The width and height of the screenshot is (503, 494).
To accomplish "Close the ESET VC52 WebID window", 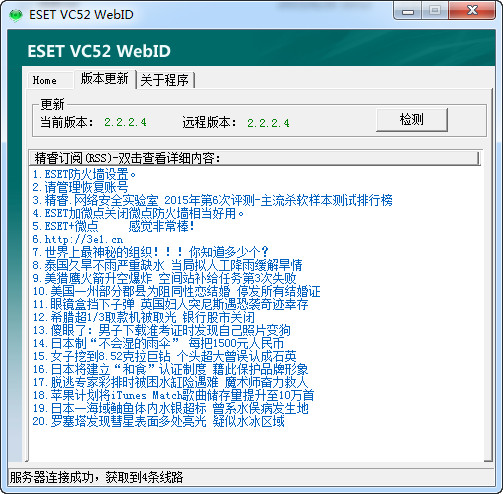I will click(472, 11).
